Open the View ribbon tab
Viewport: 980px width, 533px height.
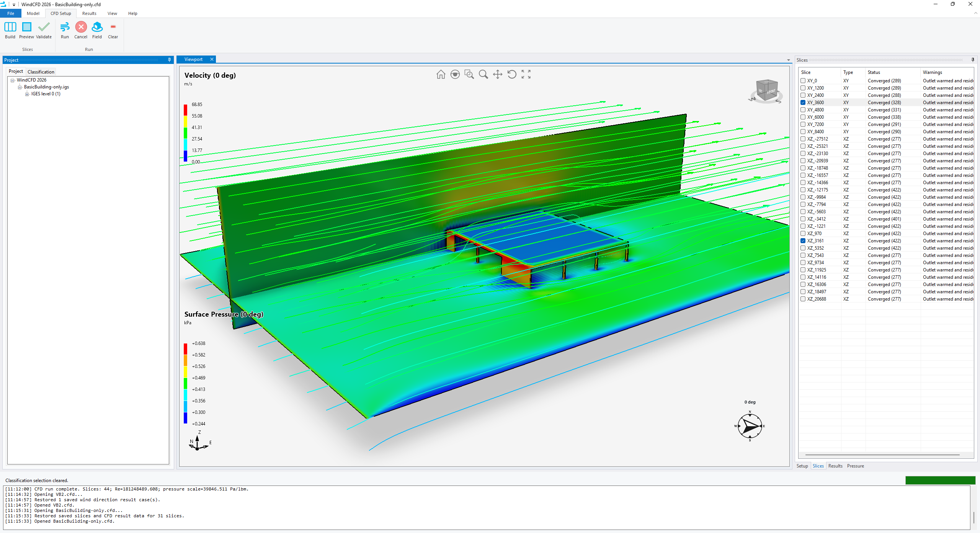tap(112, 13)
